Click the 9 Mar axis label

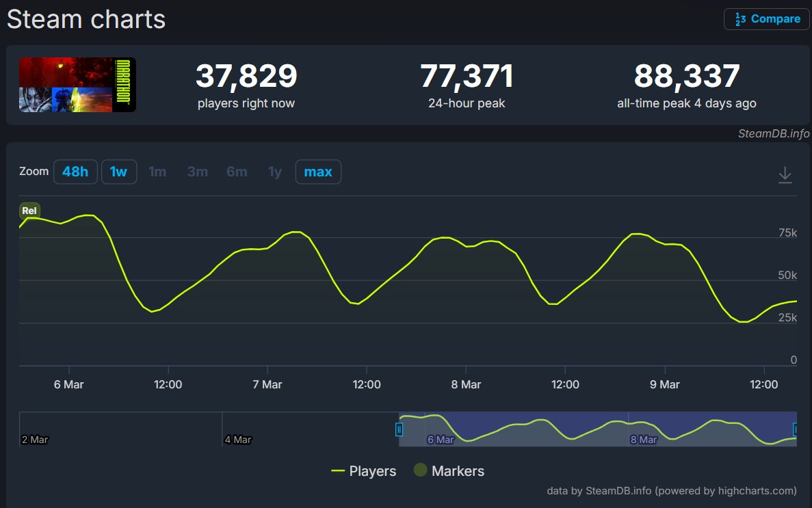(x=664, y=385)
